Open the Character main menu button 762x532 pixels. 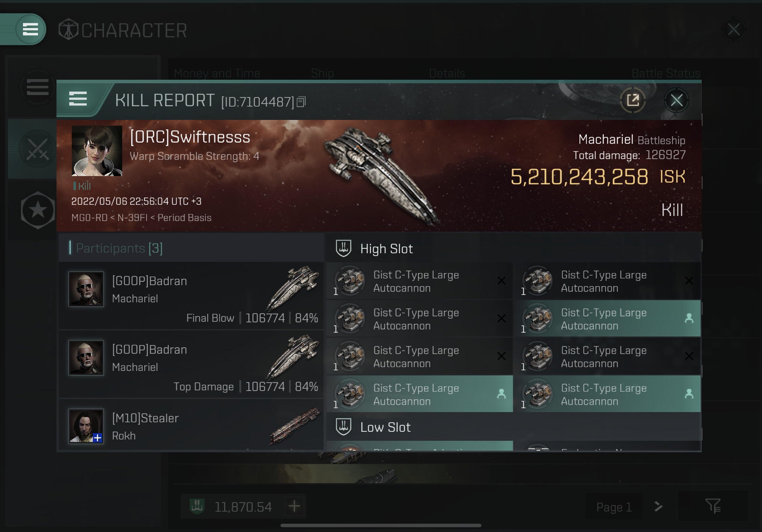pos(30,29)
